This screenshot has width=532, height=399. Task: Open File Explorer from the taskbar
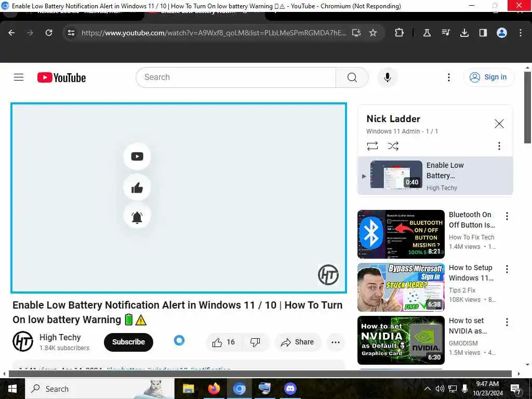188,389
